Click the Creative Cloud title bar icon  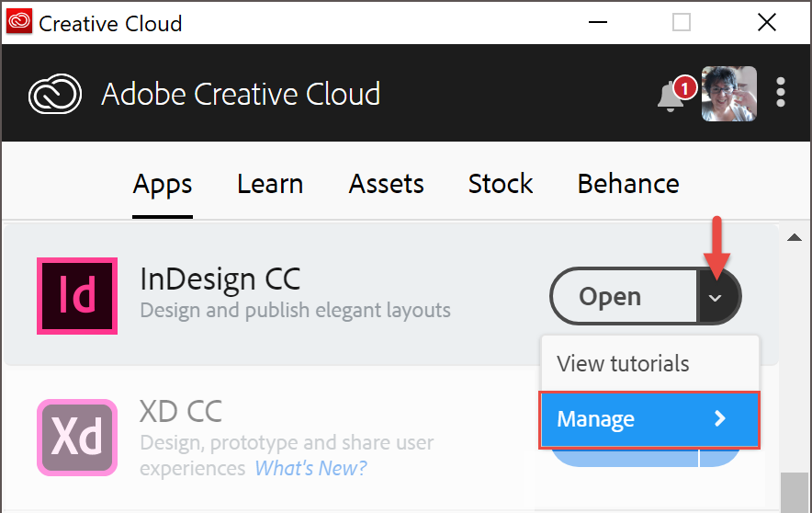pyautogui.click(x=18, y=22)
